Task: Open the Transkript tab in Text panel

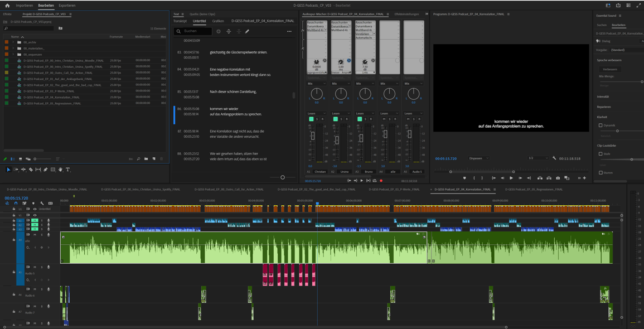Action: pyautogui.click(x=180, y=21)
